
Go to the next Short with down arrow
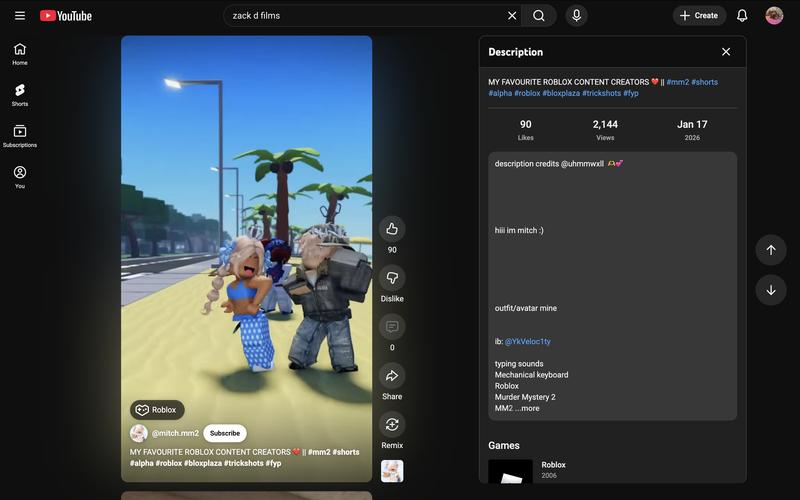click(x=771, y=290)
